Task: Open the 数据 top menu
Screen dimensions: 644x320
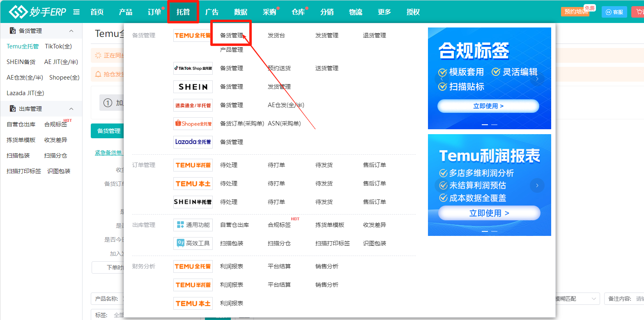Action: 241,12
